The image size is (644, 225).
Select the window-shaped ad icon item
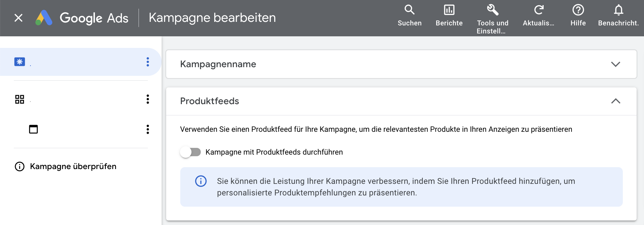coord(33,129)
